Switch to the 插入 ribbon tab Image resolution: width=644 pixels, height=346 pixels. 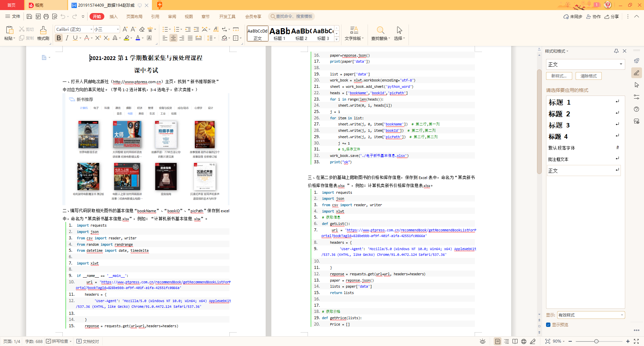[x=113, y=16]
